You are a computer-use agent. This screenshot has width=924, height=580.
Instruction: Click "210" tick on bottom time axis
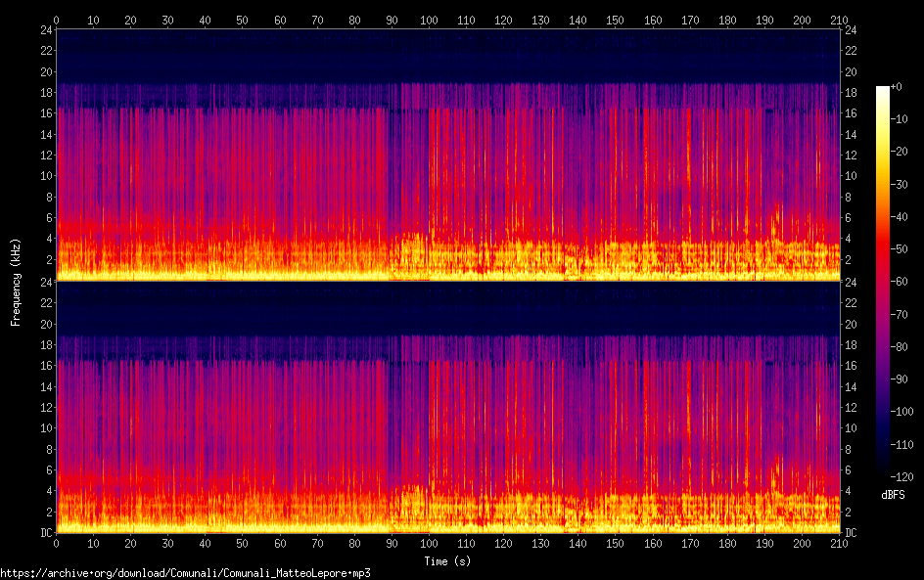[839, 544]
